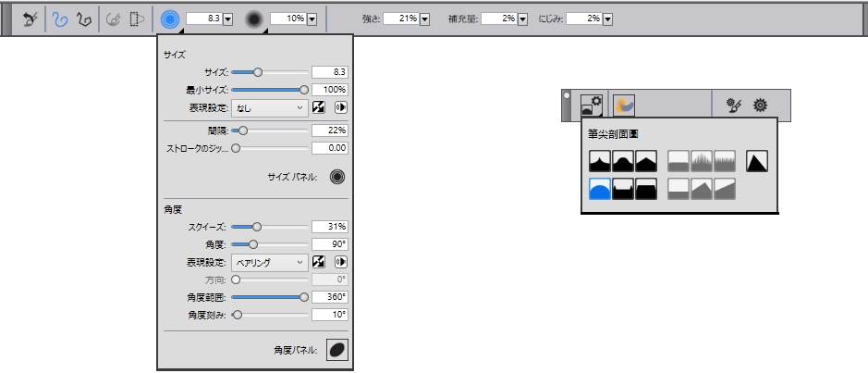Click the brush-with-gear settings icon
This screenshot has width=868, height=373.
coord(733,106)
